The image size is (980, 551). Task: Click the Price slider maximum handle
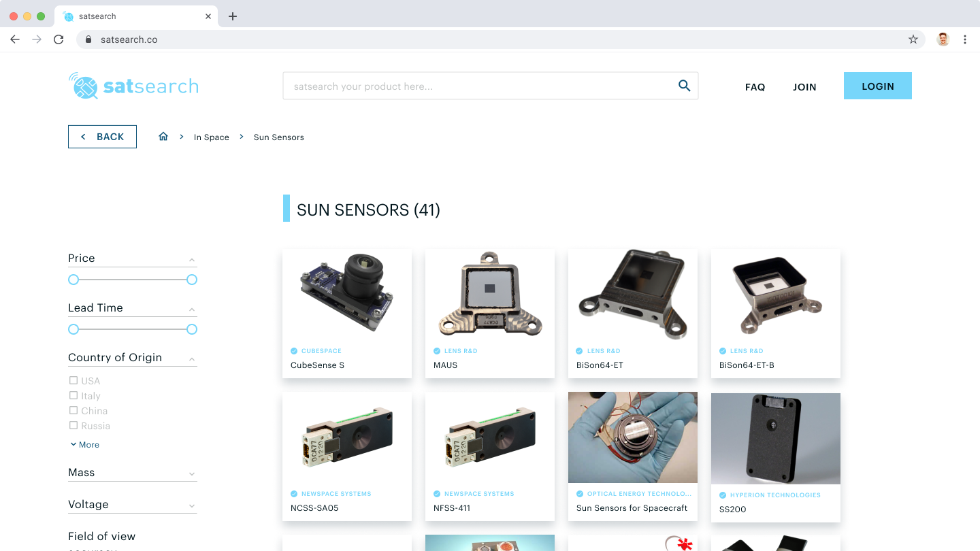192,280
